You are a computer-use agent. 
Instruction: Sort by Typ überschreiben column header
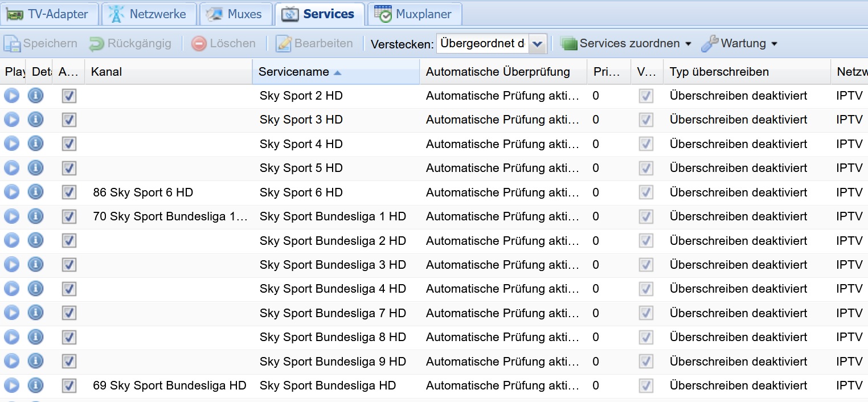[x=747, y=72]
